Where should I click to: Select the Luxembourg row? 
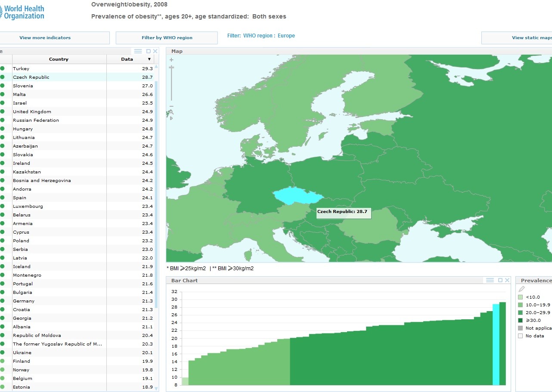[77, 206]
